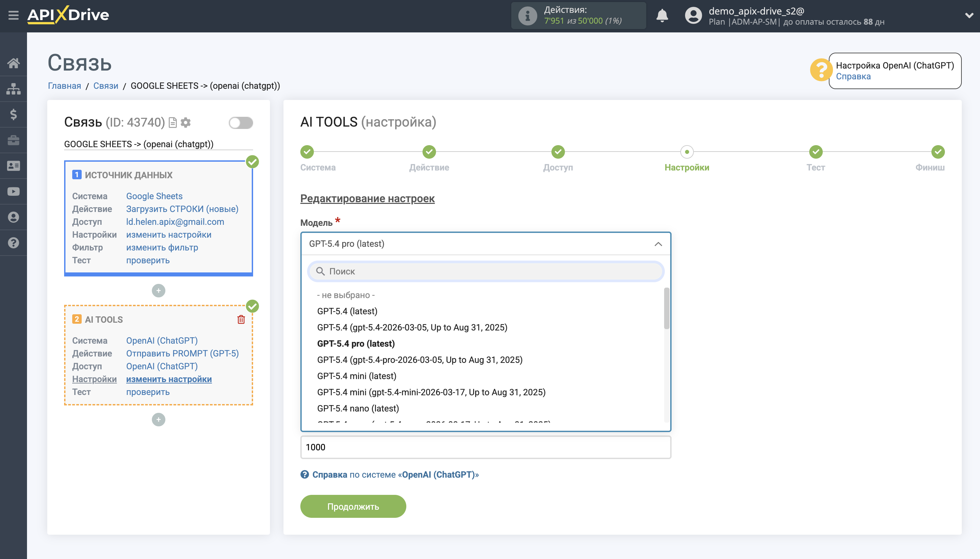Click the green checkmark on ИСТОЧНИК ДАННЫХ block
980x559 pixels.
point(252,162)
